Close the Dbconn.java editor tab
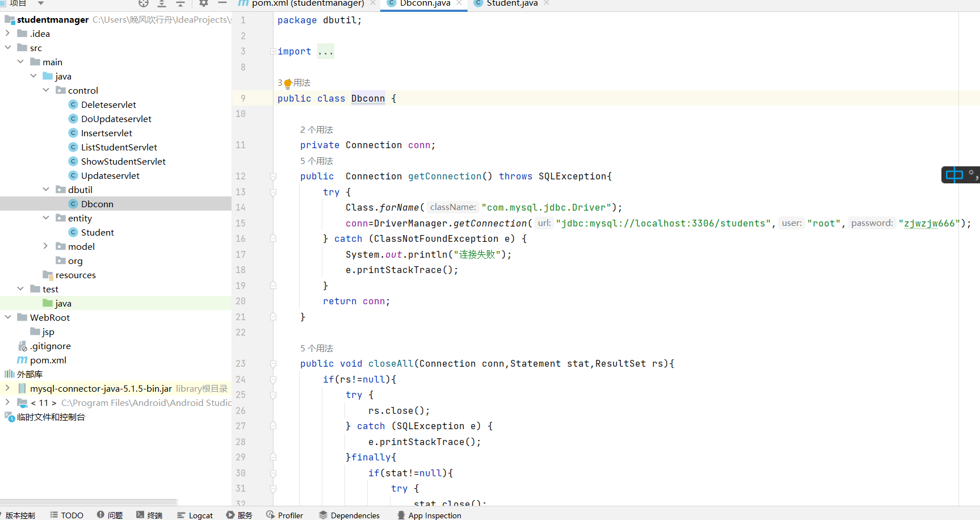980x520 pixels. point(459,3)
